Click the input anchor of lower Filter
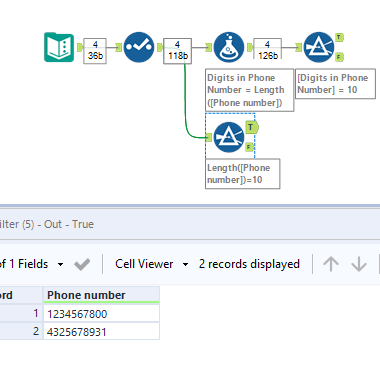Viewport: 380px width, 365px height. coord(209,137)
